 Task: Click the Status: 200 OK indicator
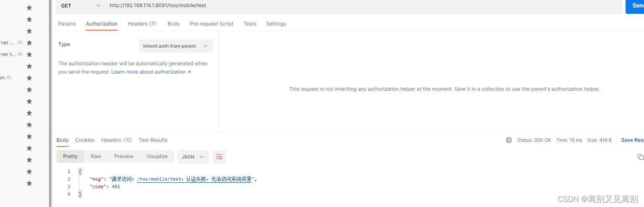tap(534, 140)
